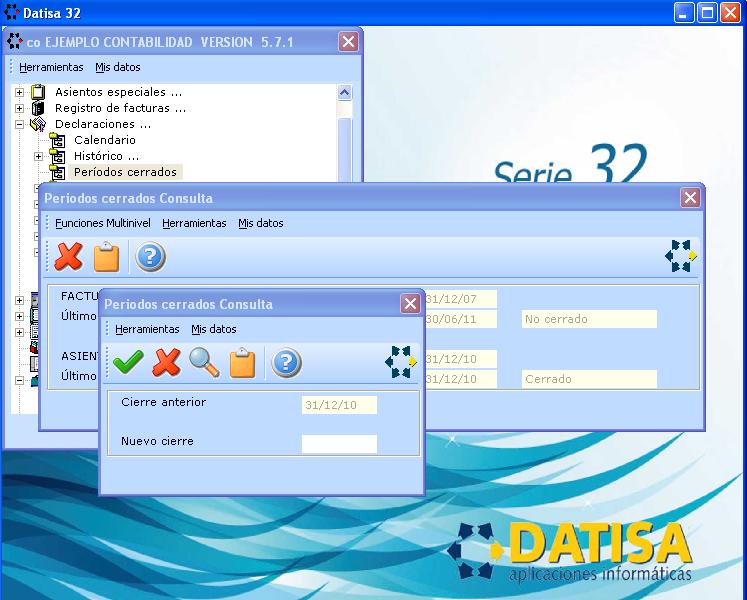
Task: Click Datisa logo in front dialog toolbar
Action: [x=401, y=362]
